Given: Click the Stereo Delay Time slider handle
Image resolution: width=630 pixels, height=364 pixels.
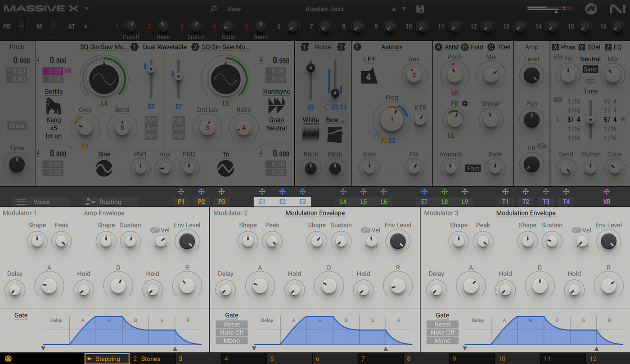Looking at the screenshot, I should 591,119.
